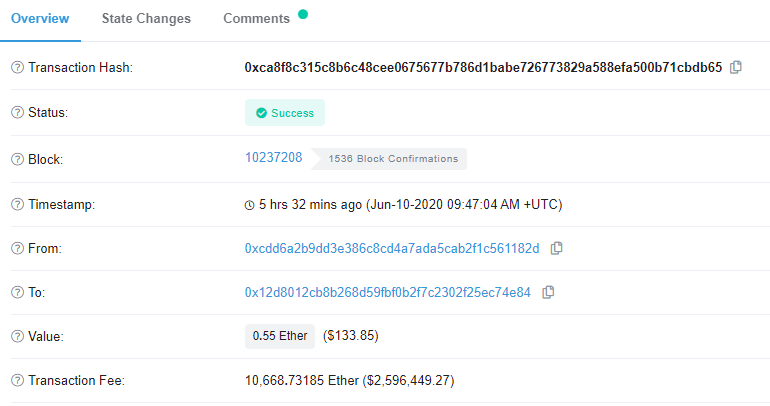Viewport: 770px width, 406px height.
Task: Click the help icon beside Block
Action: click(x=17, y=160)
